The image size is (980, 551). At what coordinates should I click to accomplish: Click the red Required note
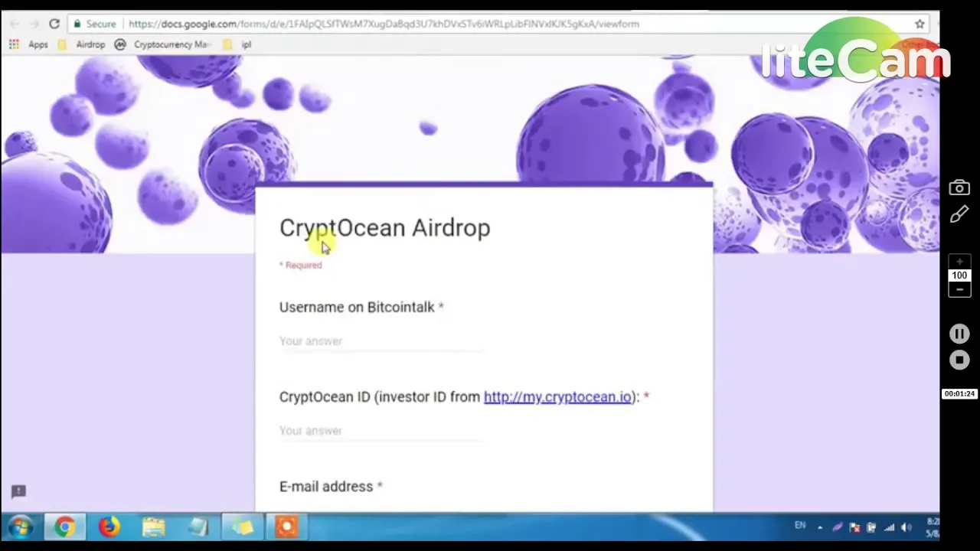(x=301, y=266)
